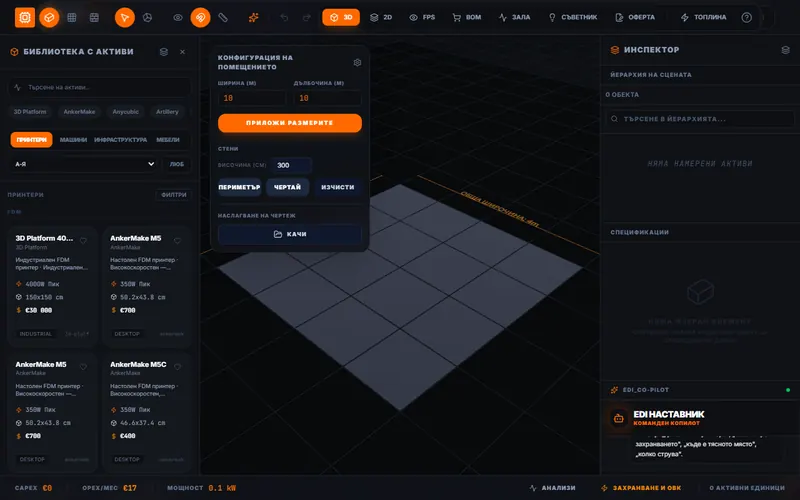
Task: Select the orbit rotate tool icon
Action: [x=147, y=17]
